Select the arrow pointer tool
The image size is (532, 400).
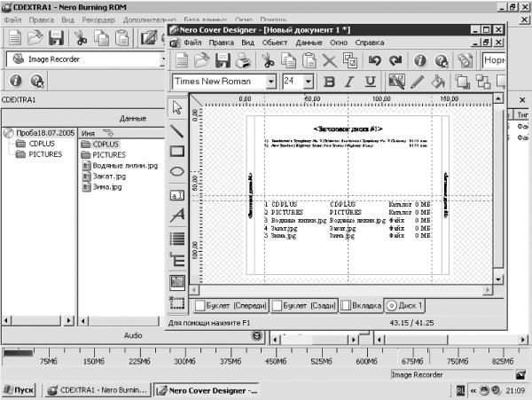(176, 108)
